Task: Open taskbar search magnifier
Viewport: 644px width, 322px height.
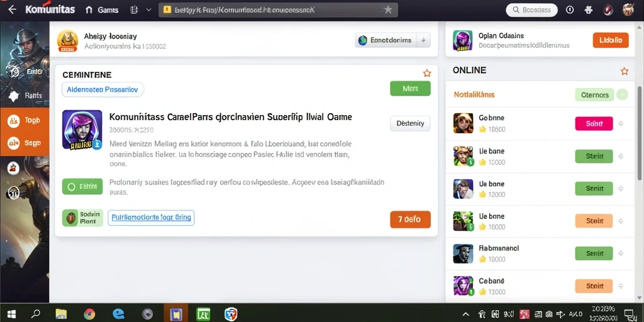Action: pyautogui.click(x=36, y=314)
